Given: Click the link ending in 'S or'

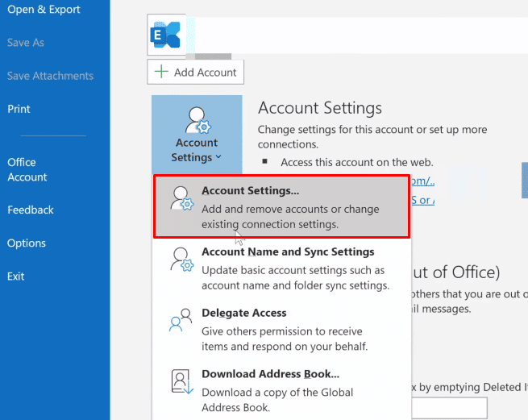Looking at the screenshot, I should [x=422, y=200].
